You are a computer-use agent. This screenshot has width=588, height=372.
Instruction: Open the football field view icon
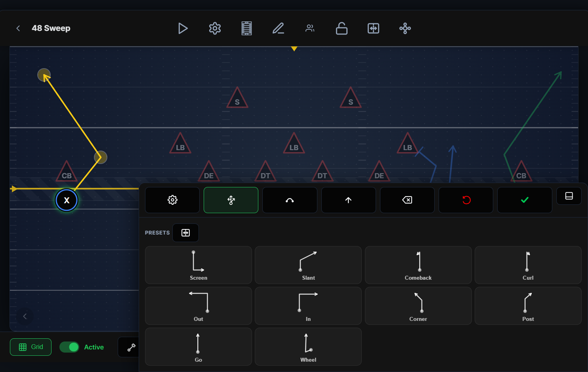246,28
